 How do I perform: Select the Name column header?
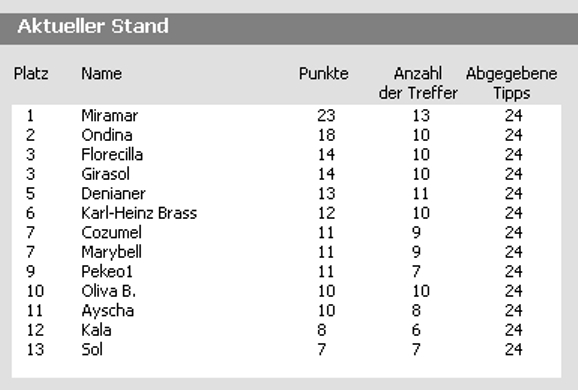click(101, 74)
